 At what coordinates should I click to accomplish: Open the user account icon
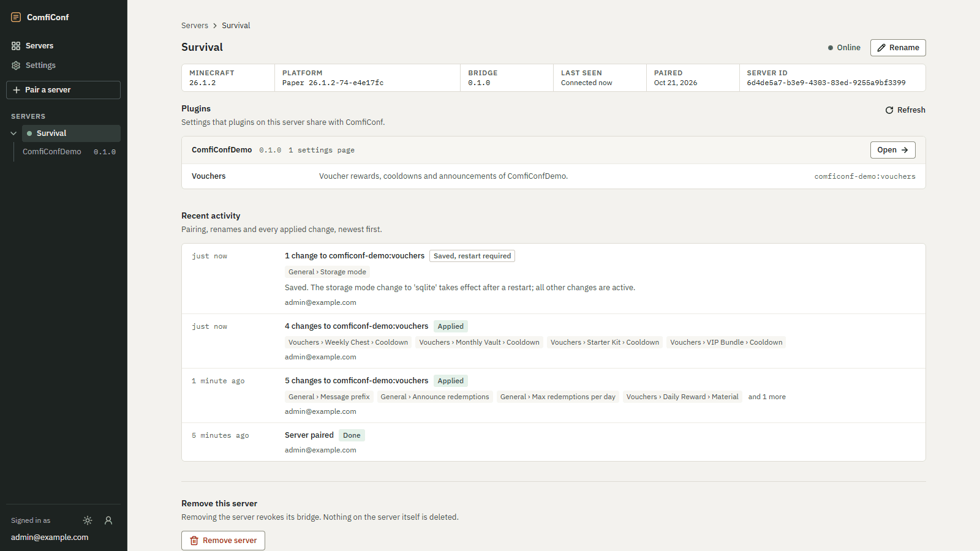coord(108,520)
